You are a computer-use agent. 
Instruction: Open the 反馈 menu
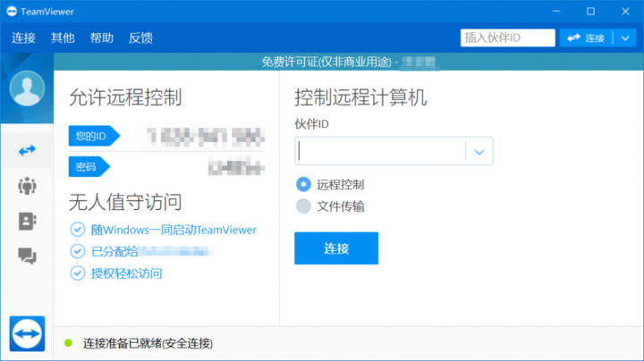click(x=141, y=38)
